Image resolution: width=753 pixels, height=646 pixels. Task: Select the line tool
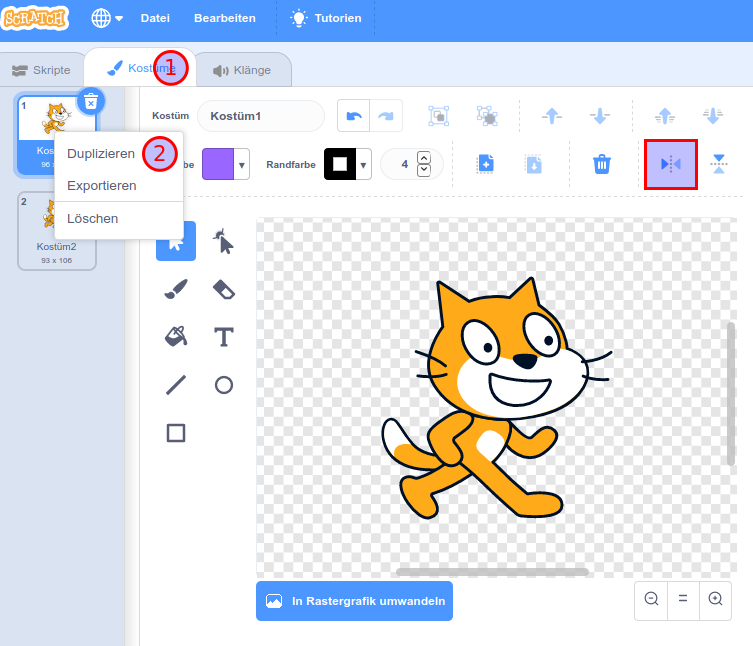(176, 385)
